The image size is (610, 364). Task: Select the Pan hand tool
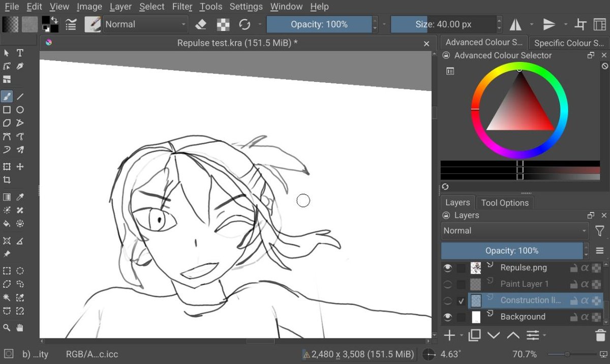coord(20,327)
